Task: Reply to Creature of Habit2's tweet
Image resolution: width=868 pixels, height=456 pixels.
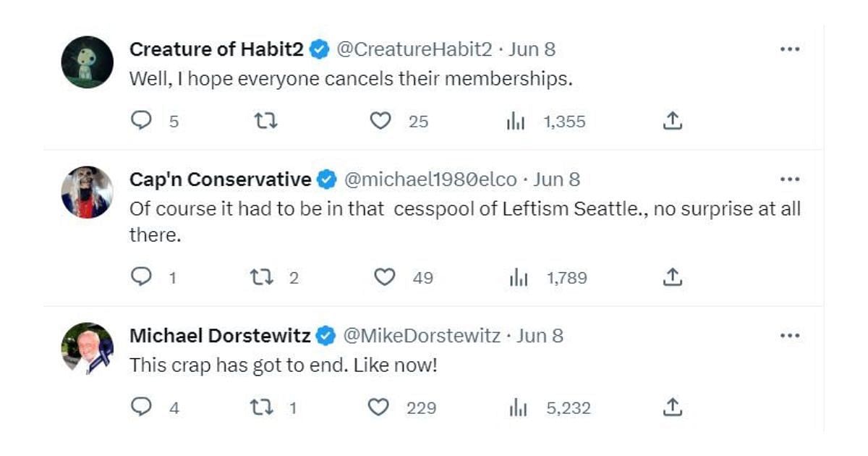Action: 141,121
